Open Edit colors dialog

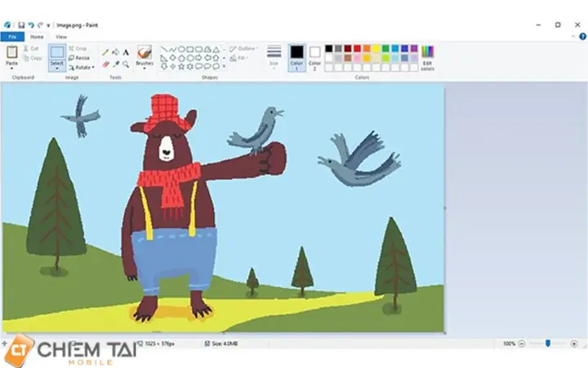pyautogui.click(x=427, y=58)
